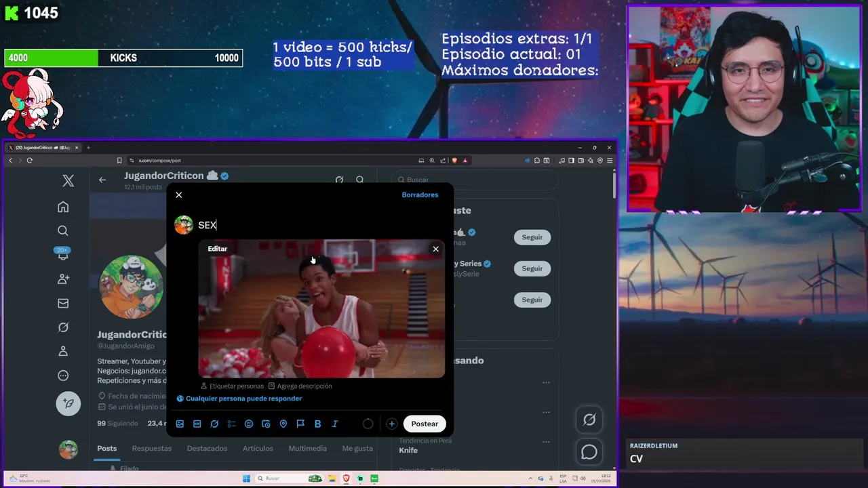Open more options for second trending item
Viewport: 868px width, 488px height.
tap(546, 412)
